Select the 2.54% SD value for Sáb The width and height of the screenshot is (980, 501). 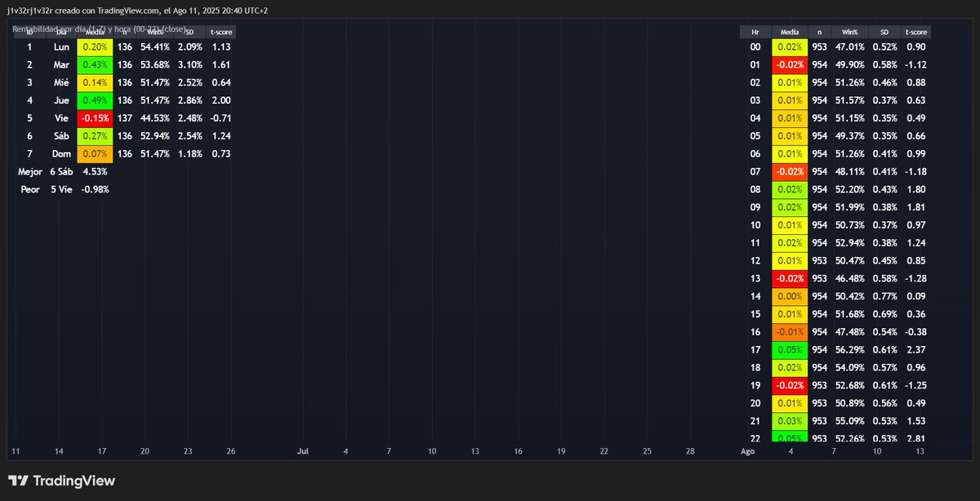pos(189,136)
